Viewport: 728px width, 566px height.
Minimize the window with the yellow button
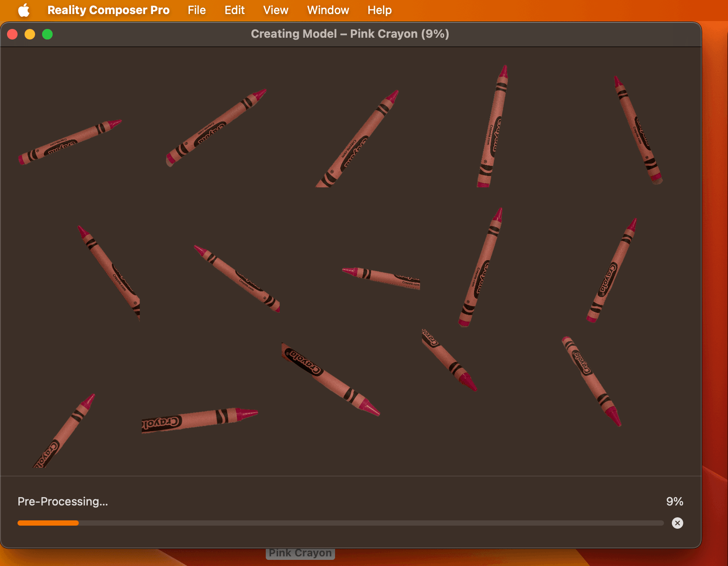point(30,34)
